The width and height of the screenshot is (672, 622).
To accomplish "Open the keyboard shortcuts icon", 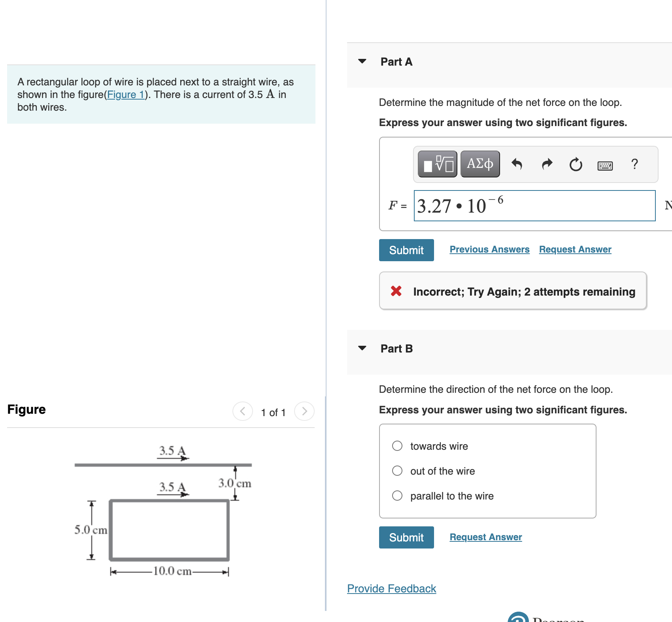I will pyautogui.click(x=605, y=165).
